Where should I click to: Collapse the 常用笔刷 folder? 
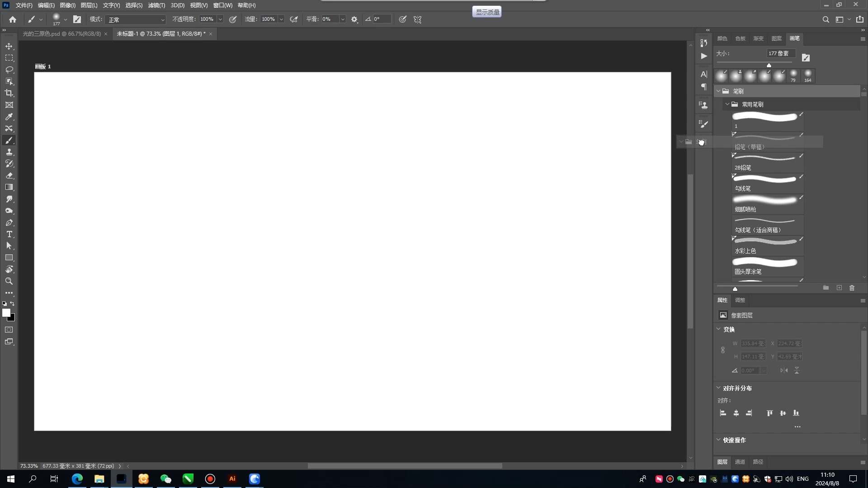pyautogui.click(x=727, y=104)
